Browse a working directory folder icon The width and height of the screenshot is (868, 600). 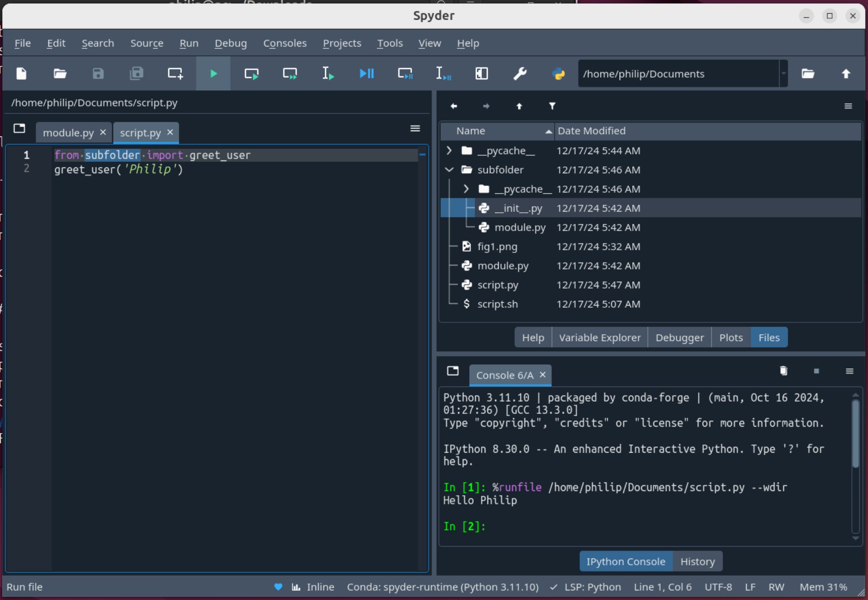pos(808,73)
